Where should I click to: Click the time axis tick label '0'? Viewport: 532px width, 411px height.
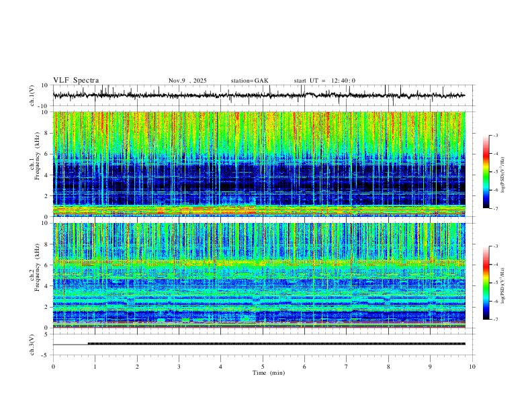pos(53,367)
